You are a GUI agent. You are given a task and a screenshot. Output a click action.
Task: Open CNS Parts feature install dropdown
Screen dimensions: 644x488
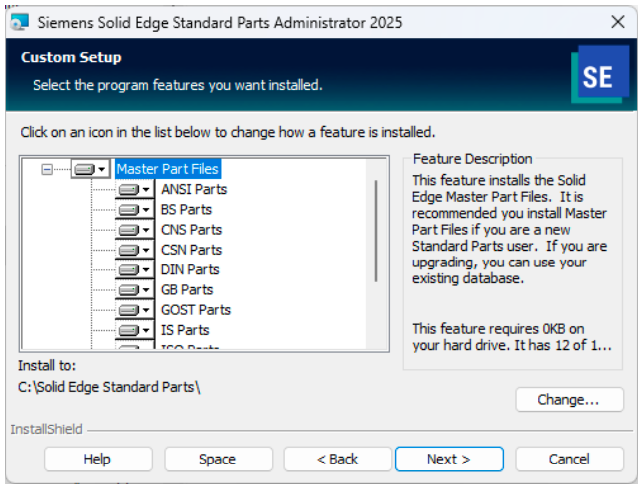(135, 230)
